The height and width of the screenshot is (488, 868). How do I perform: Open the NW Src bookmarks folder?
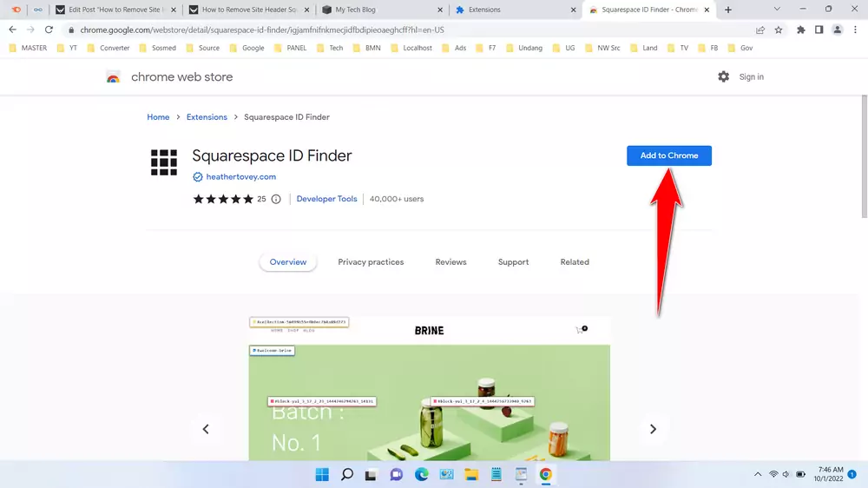point(602,48)
